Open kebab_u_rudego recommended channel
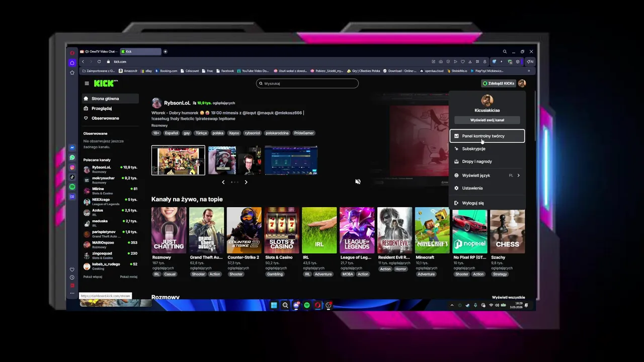Image resolution: width=644 pixels, height=362 pixels. point(110,265)
